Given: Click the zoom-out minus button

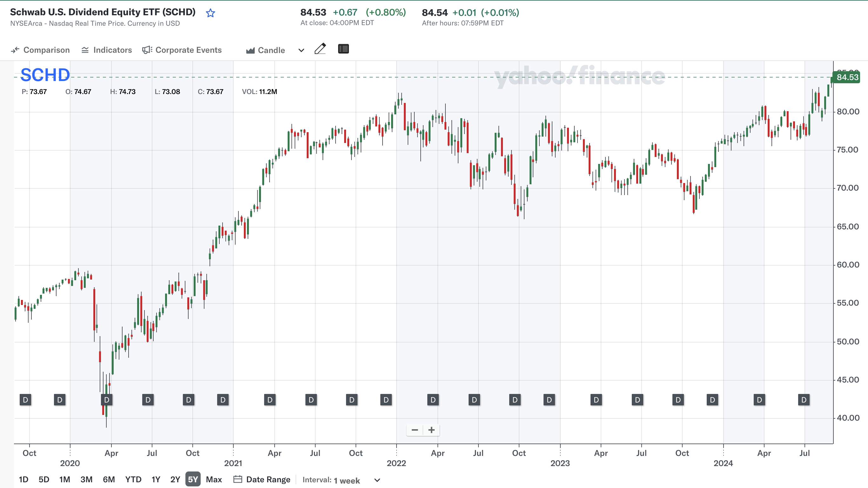Looking at the screenshot, I should [414, 430].
